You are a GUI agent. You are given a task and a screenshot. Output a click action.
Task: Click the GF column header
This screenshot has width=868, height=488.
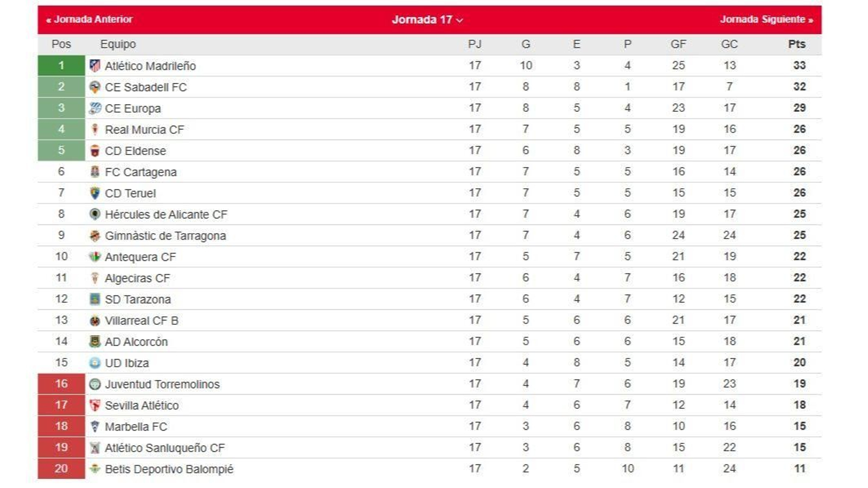(x=679, y=44)
